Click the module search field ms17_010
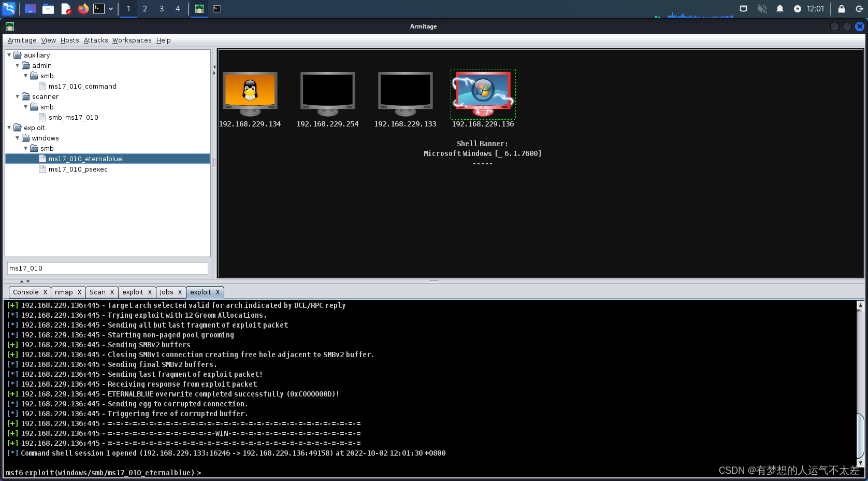868x481 pixels. tap(107, 268)
